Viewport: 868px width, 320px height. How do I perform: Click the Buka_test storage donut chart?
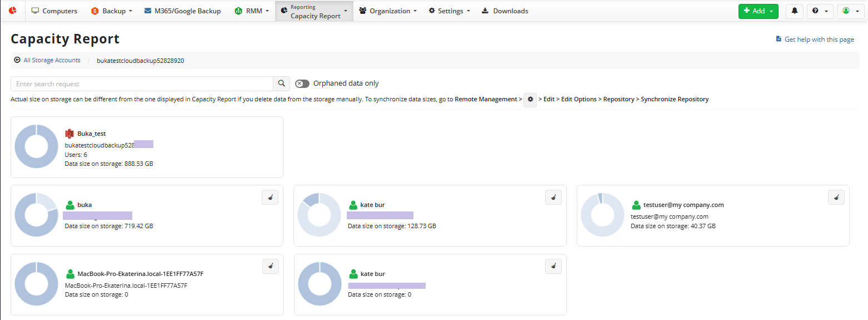point(36,146)
